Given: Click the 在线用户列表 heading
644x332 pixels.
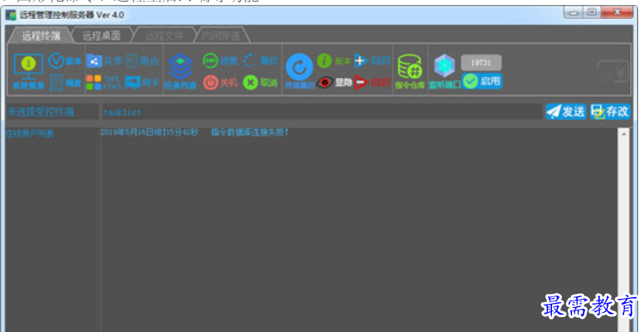Looking at the screenshot, I should coord(30,134).
